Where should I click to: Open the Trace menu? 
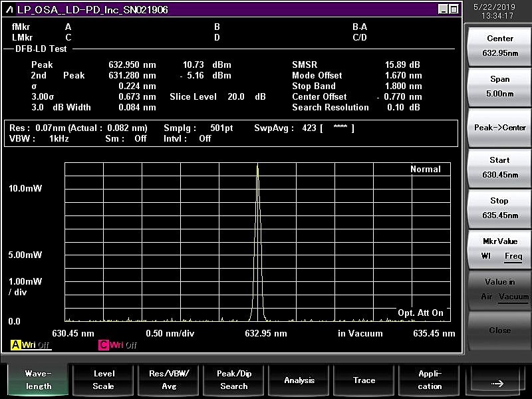[364, 380]
